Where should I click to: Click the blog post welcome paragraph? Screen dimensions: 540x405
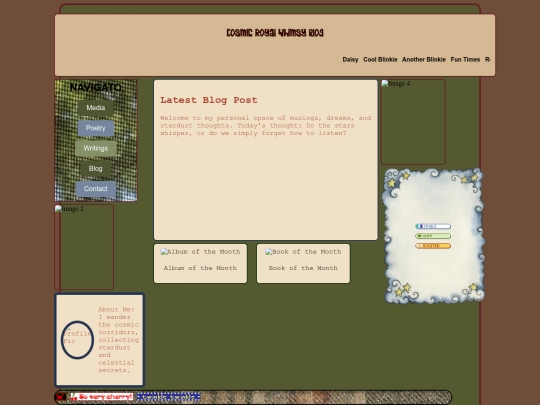(266, 126)
